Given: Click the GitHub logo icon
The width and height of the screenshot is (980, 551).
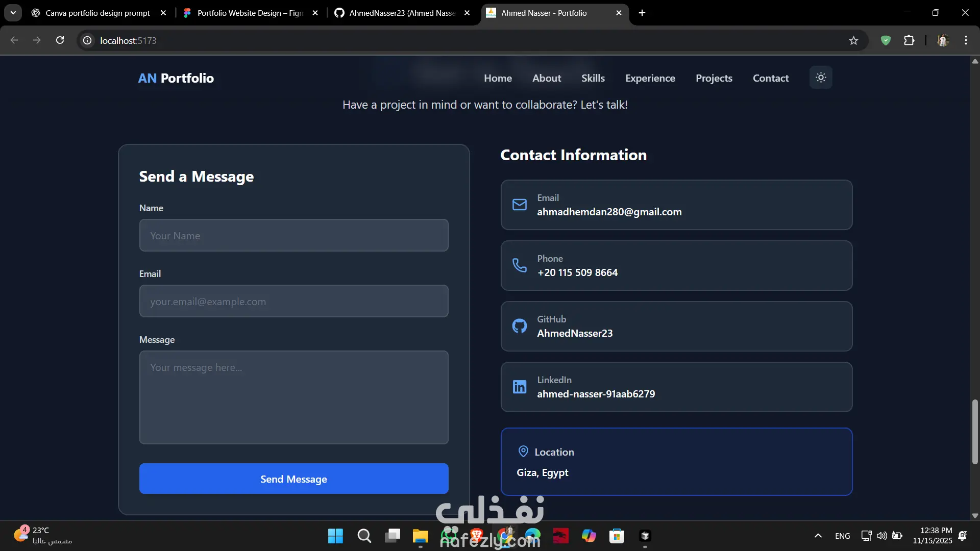Looking at the screenshot, I should pos(520,326).
